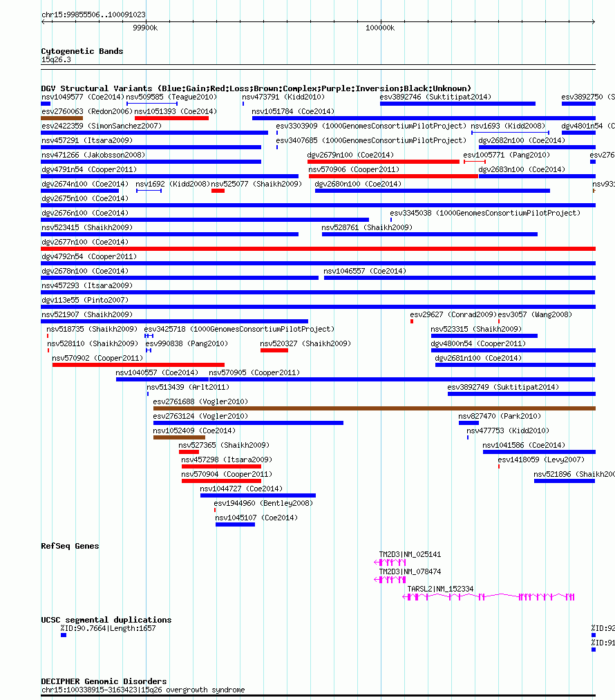Click the dgv4792n54 (Cooper2011) label
This screenshot has height=700, width=615.
tap(89, 256)
